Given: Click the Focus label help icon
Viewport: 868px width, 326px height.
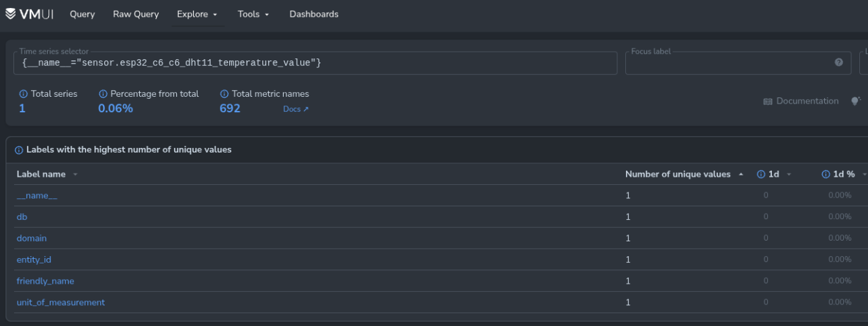Looking at the screenshot, I should coord(838,63).
